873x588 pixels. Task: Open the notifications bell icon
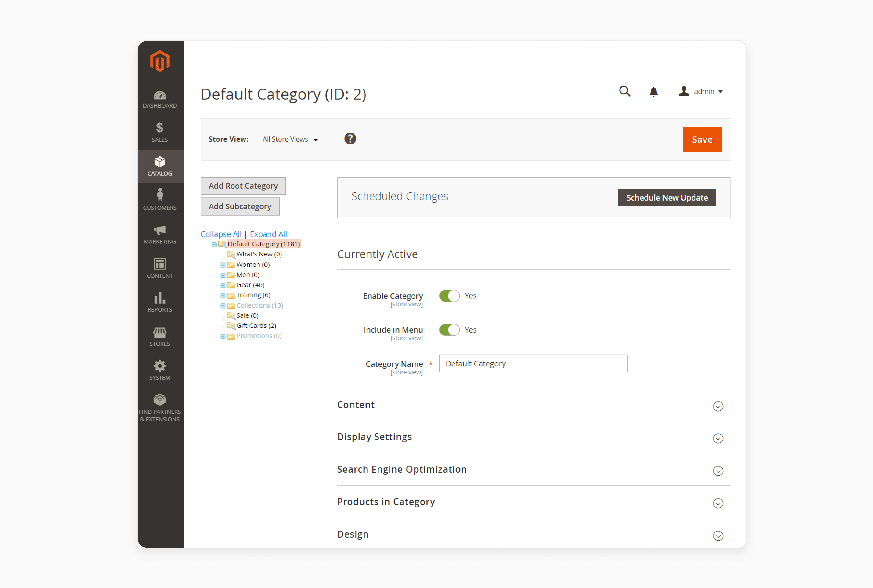point(653,92)
